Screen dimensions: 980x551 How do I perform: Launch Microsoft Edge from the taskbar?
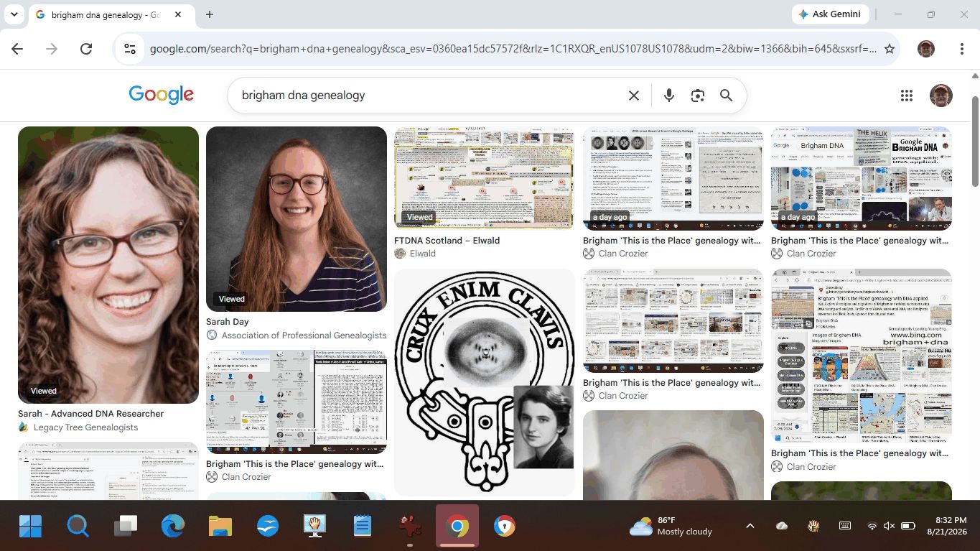click(x=172, y=527)
